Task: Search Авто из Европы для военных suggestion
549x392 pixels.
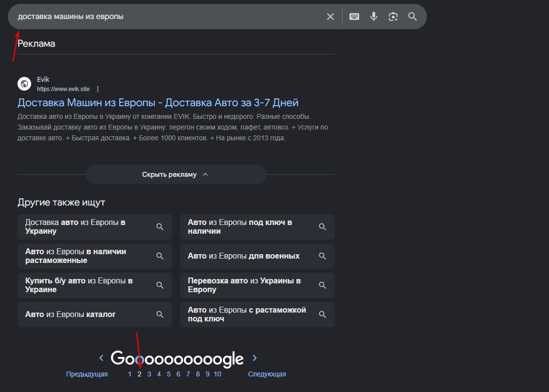Action: 257,256
